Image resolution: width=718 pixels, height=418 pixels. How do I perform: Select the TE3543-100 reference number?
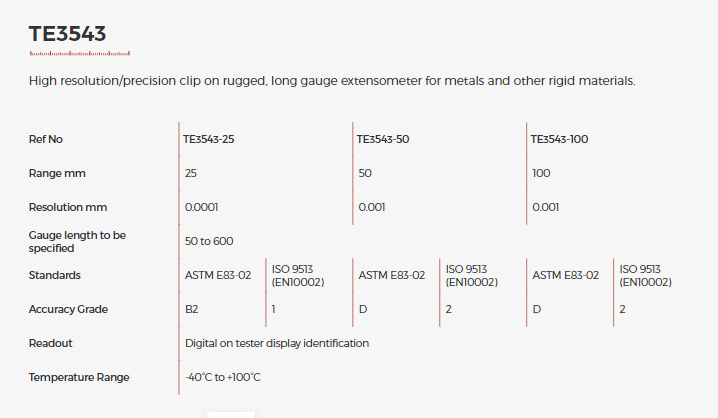(559, 139)
